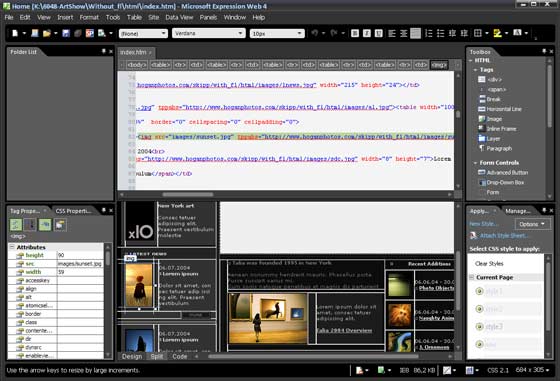Switch to the Code view tab
The width and height of the screenshot is (560, 381).
tap(180, 356)
